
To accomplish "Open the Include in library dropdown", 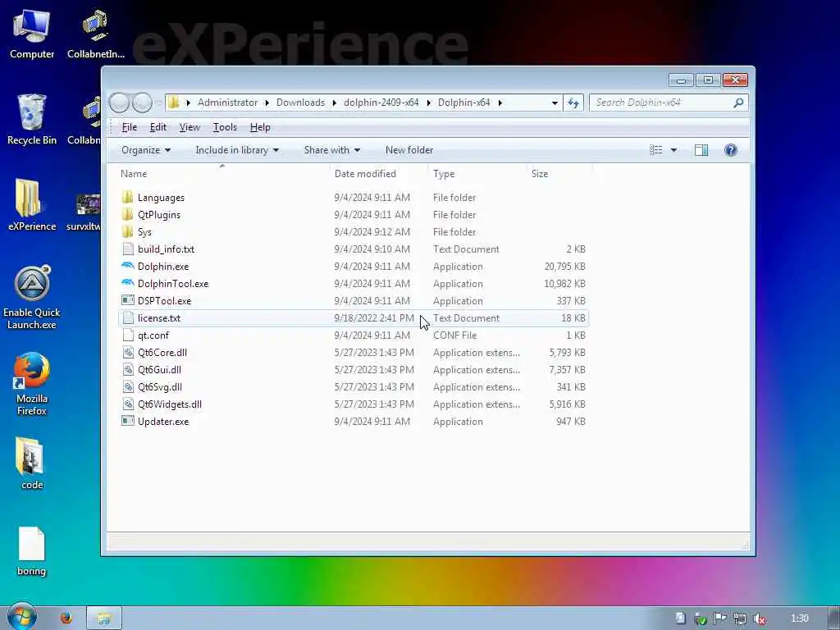I will [237, 150].
